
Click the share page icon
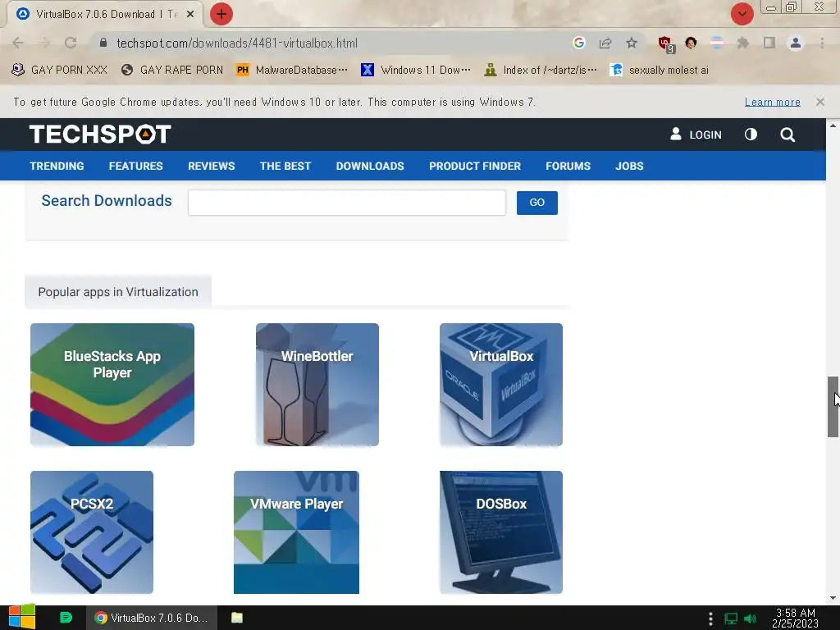point(605,43)
